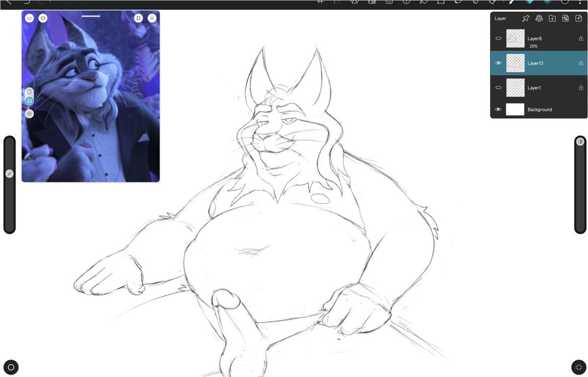Click the brush size slider on left

click(9, 185)
